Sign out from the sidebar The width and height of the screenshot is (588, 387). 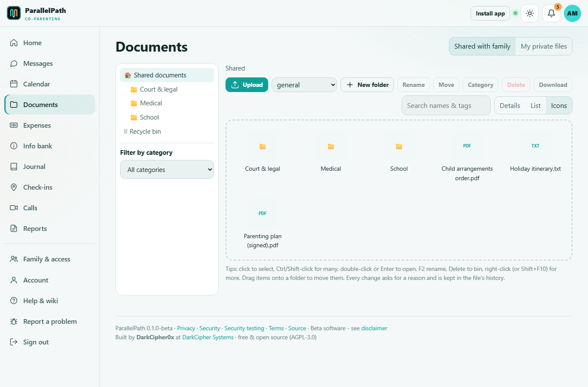50,342
